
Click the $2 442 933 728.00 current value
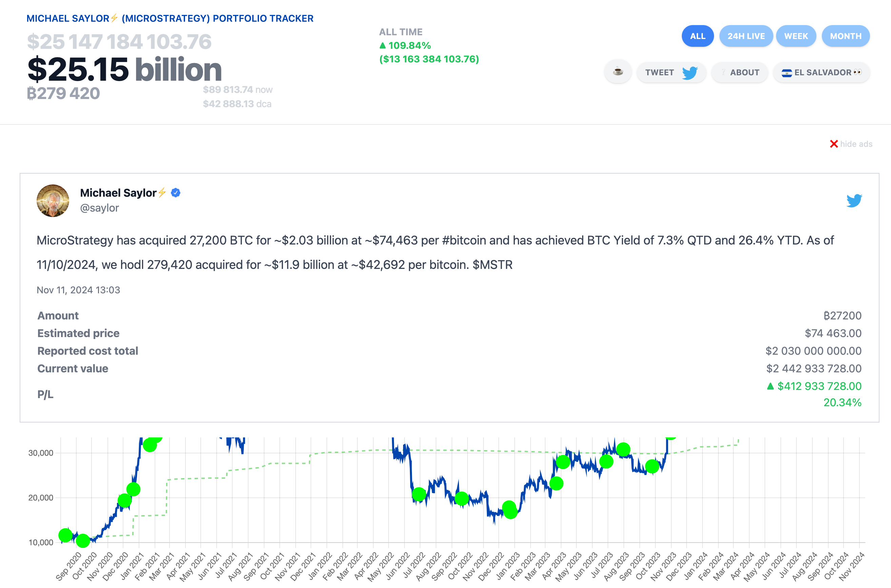point(814,368)
